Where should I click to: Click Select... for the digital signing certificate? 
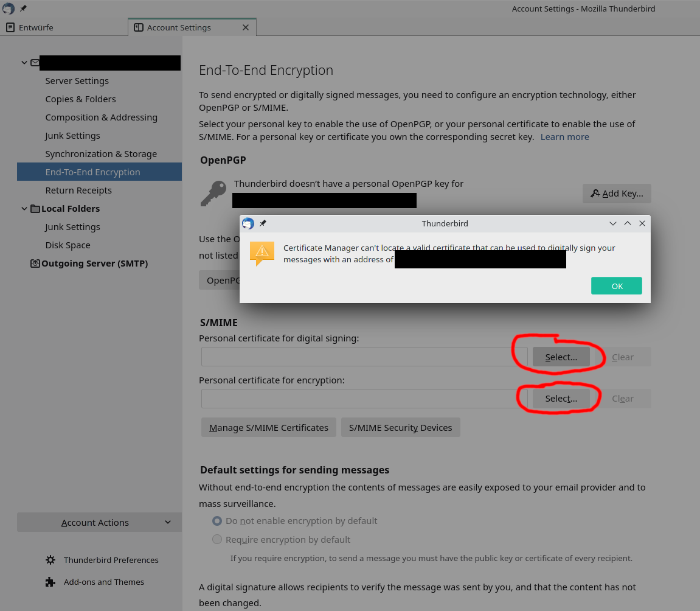[x=561, y=357]
